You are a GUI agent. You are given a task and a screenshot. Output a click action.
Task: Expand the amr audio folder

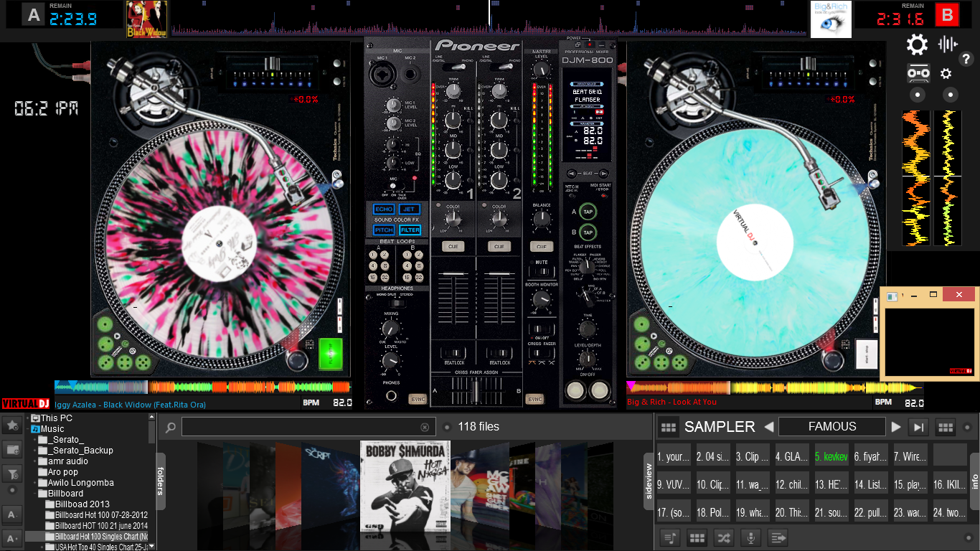click(x=35, y=461)
